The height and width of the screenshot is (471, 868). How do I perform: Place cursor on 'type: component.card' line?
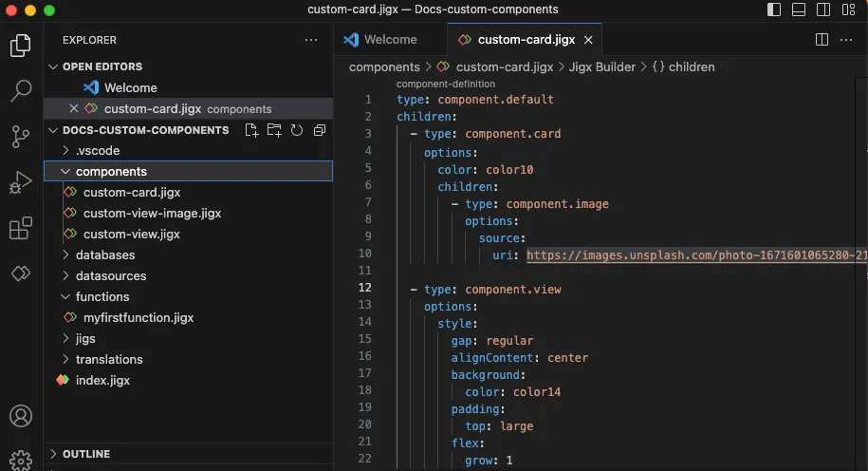coord(492,134)
